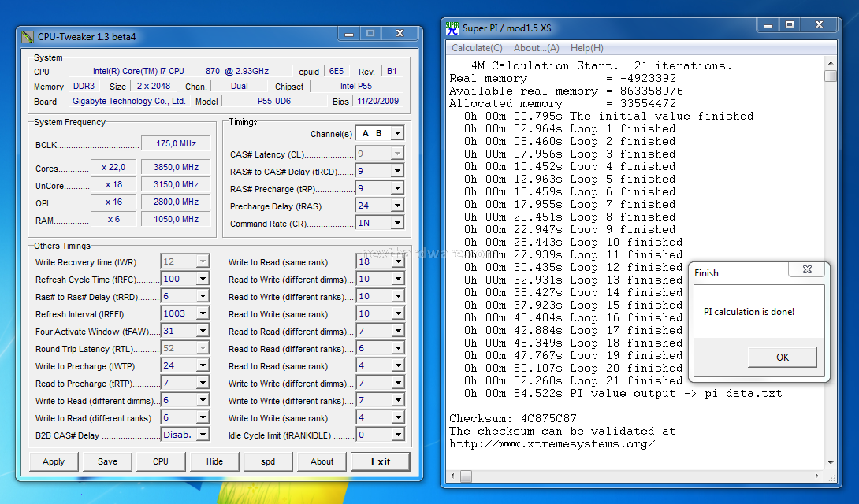Click the Intel(R) Core(TM) i7 CPU field
The height and width of the screenshot is (504, 859).
[180, 71]
